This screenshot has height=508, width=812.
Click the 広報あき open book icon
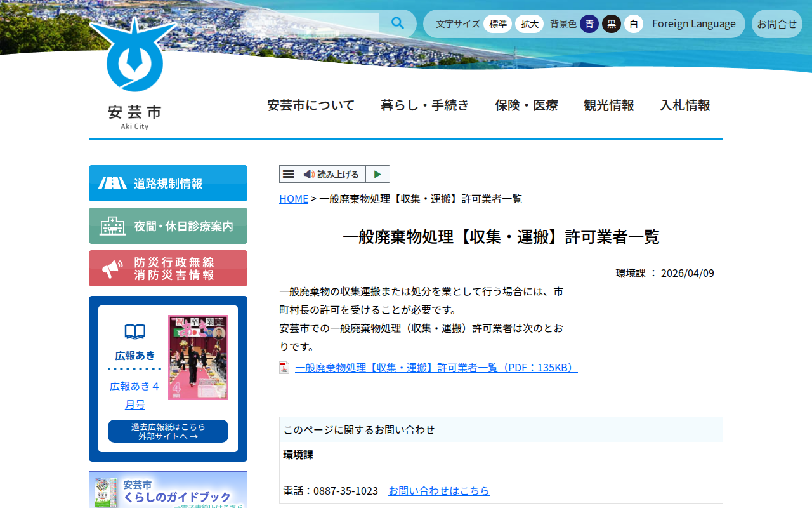pos(135,331)
